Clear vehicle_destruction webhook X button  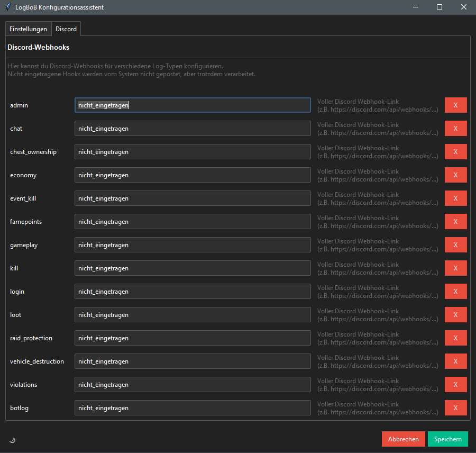[456, 361]
